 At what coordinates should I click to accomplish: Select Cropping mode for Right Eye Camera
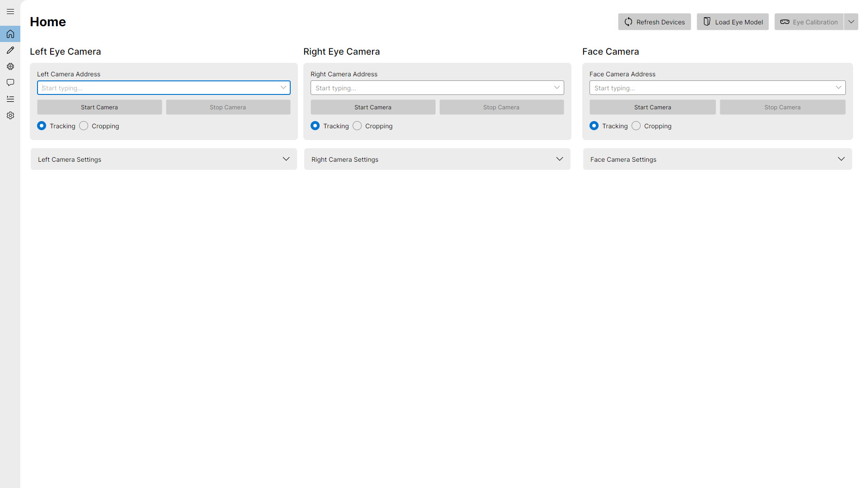[357, 126]
